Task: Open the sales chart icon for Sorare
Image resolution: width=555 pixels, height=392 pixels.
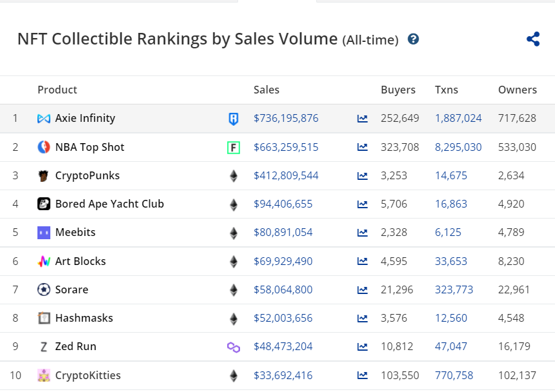Action: point(362,290)
